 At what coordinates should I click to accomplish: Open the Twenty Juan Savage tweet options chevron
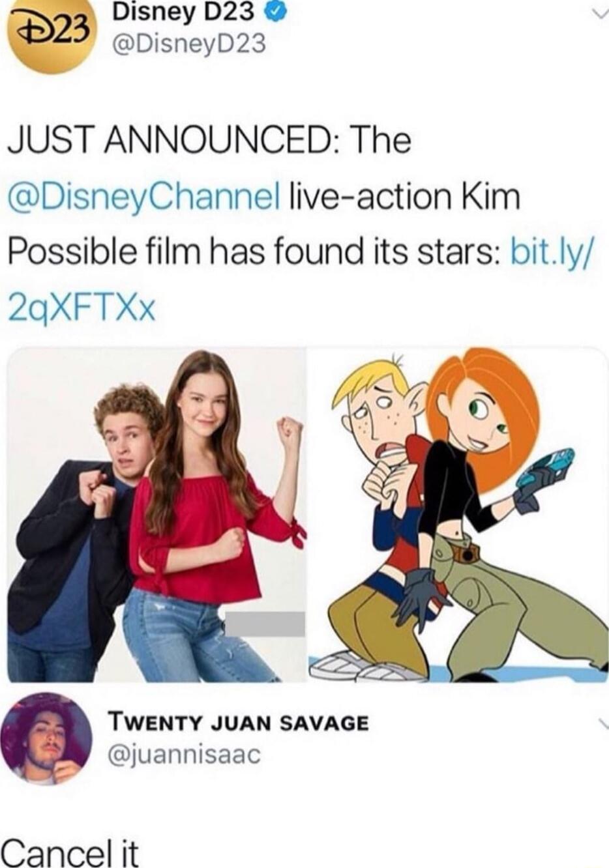point(601,723)
